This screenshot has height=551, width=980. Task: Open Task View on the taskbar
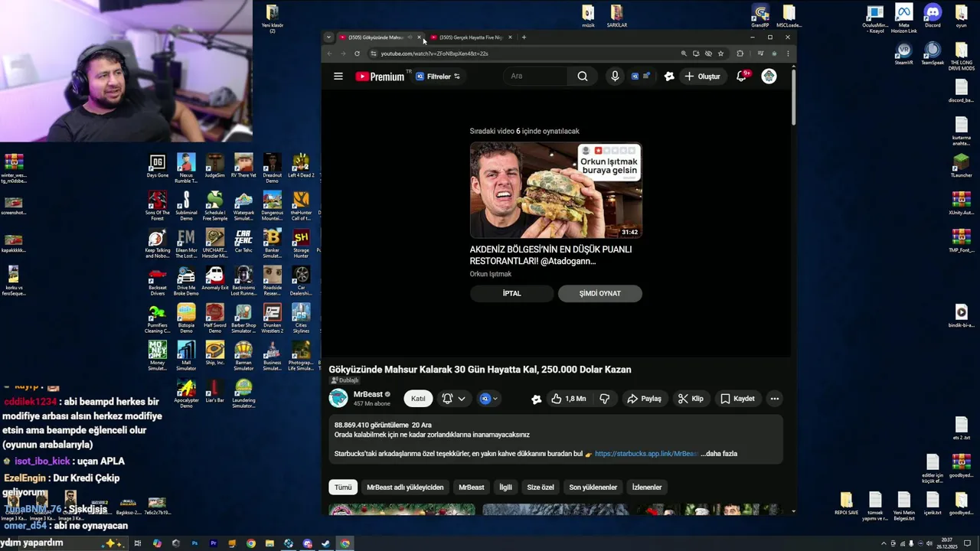(138, 543)
